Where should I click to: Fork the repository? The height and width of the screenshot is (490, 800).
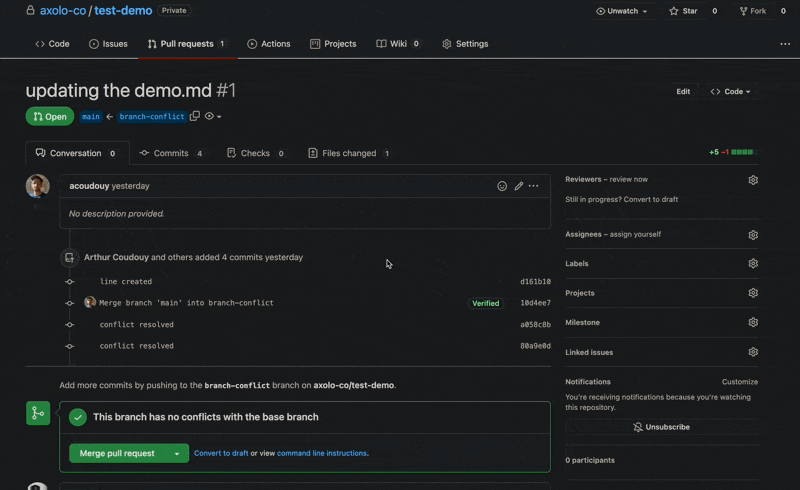click(753, 11)
